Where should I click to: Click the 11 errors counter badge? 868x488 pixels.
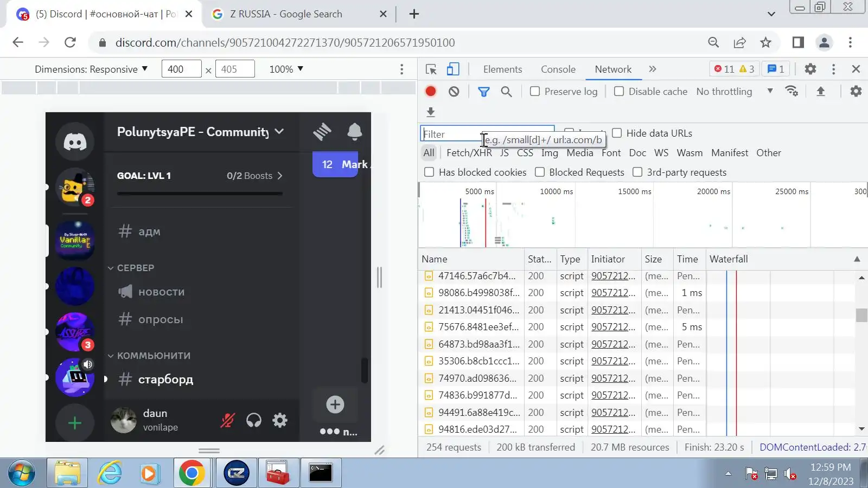pyautogui.click(x=724, y=69)
